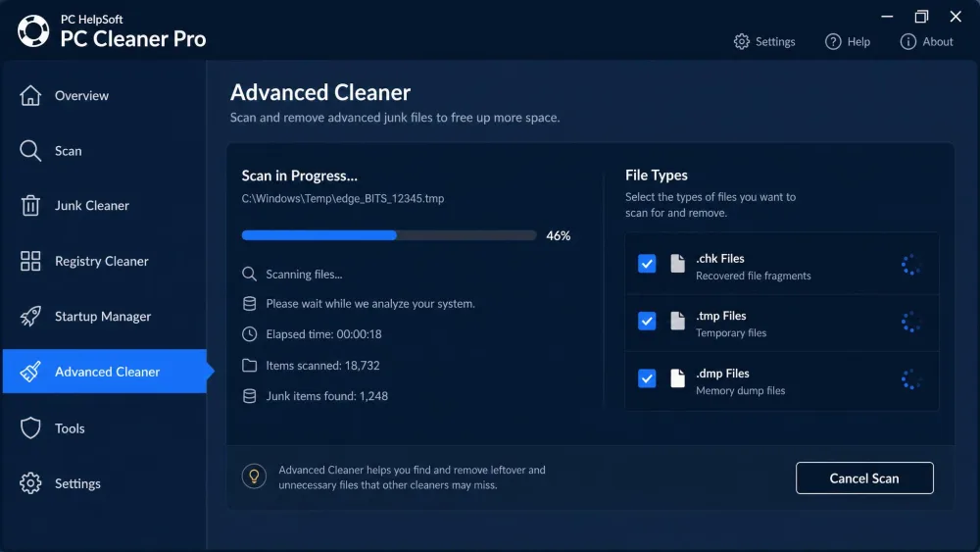
Task: Open the Help link
Action: 848,42
